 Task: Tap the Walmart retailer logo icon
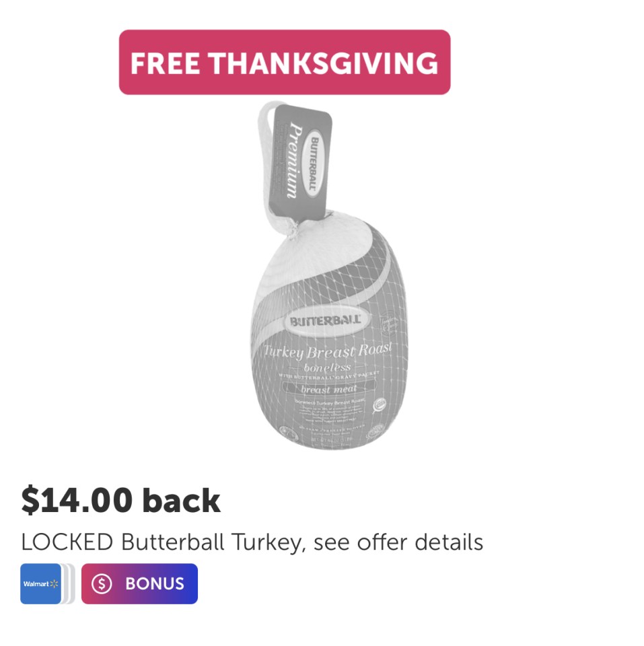pos(41,584)
